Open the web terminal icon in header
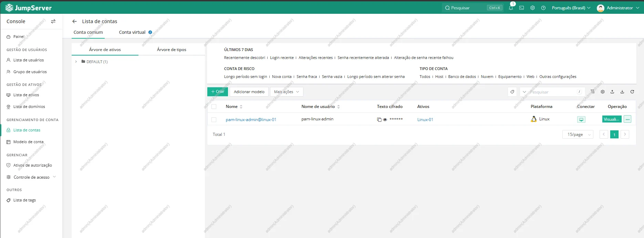The image size is (644, 238). tap(521, 8)
